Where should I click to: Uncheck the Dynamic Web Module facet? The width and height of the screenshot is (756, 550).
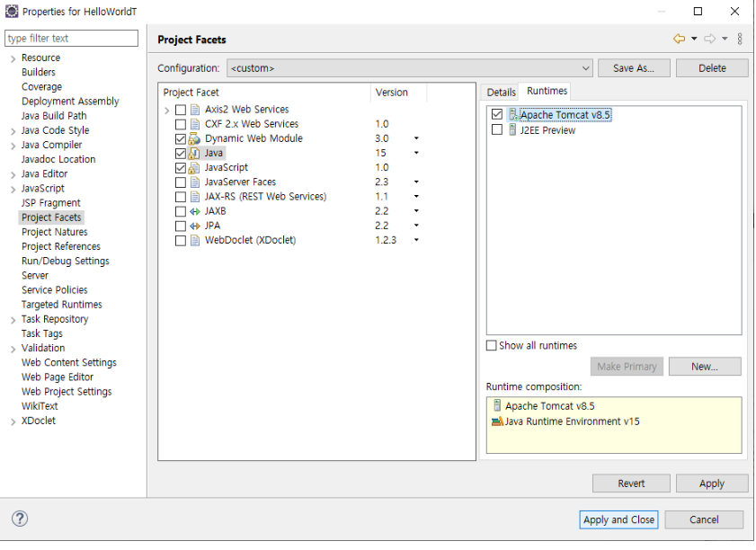coord(181,138)
